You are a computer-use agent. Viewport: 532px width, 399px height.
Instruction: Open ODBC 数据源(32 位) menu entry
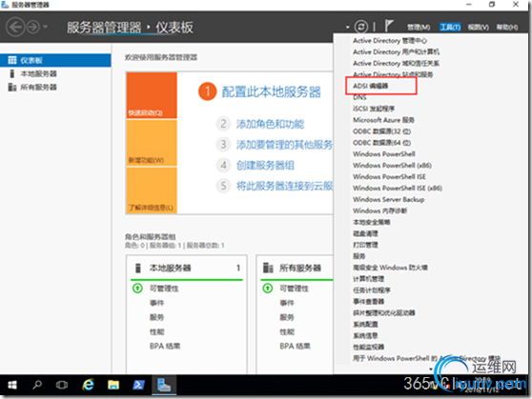click(381, 131)
